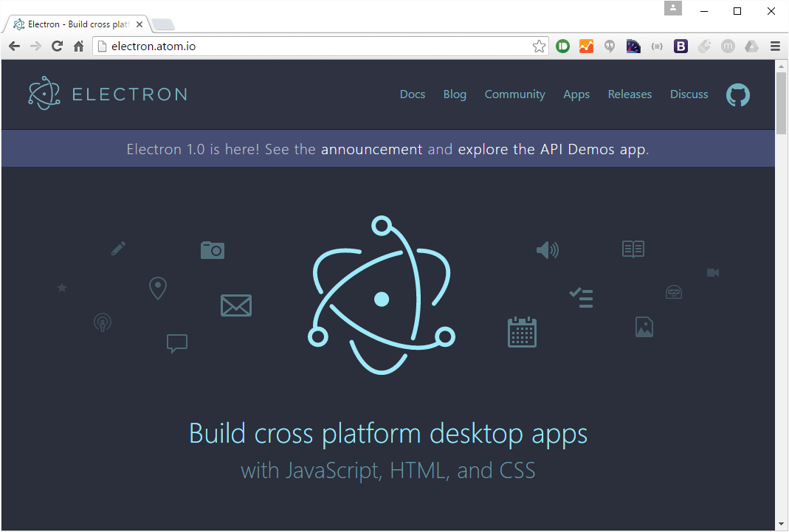Click the Bootstrap extension icon
Image resolution: width=789 pixels, height=532 pixels.
(x=681, y=46)
